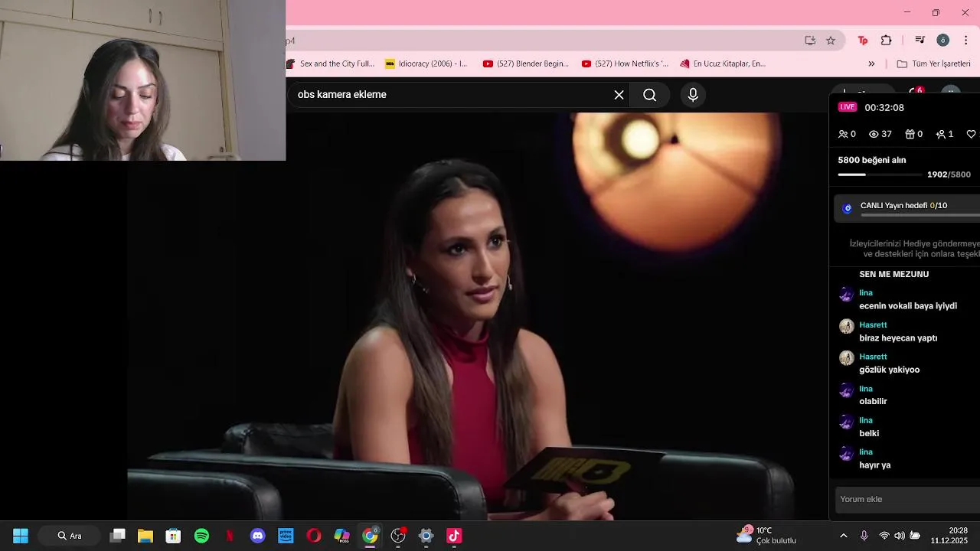This screenshot has width=980, height=551.
Task: Open 'Sex and the City Full...' bookmark
Action: point(331,64)
